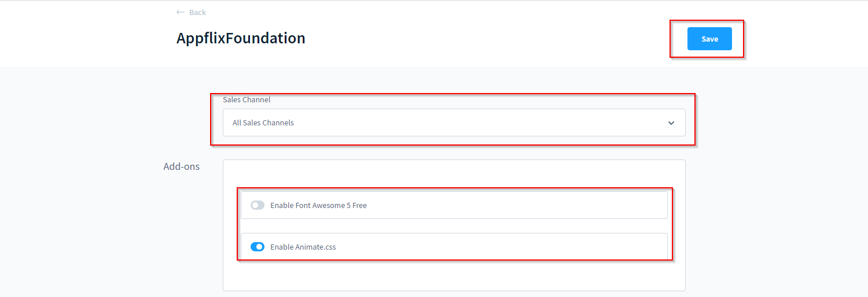868x297 pixels.
Task: Save the AppflixFoundation configuration
Action: click(709, 39)
